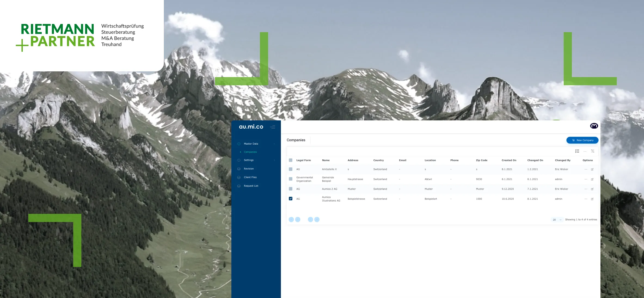The width and height of the screenshot is (644, 298).
Task: Open the table filter settings icon
Action: click(x=593, y=151)
